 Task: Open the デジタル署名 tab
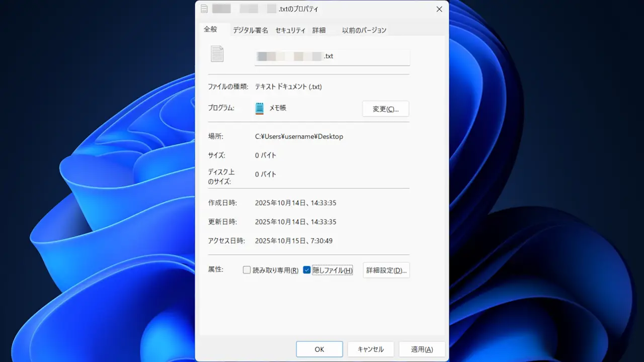[250, 30]
